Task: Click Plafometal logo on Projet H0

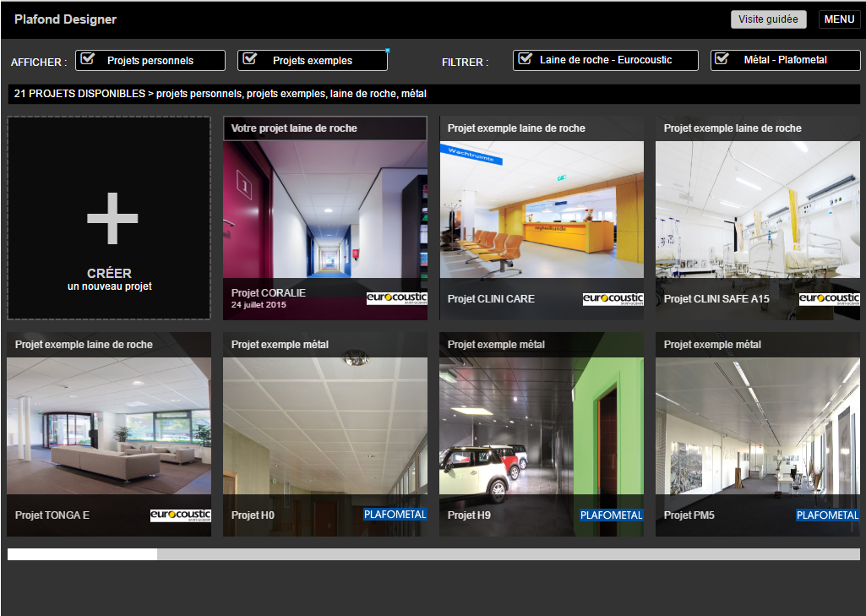Action: pyautogui.click(x=395, y=515)
